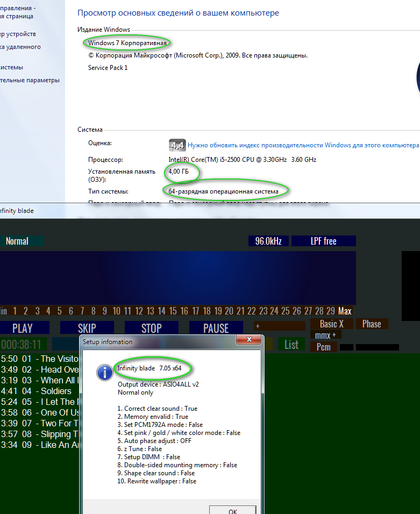Screen dimensions: 420x514
Task: Click '10. Rewrite wallpaper : False' line
Action: pyautogui.click(x=156, y=481)
